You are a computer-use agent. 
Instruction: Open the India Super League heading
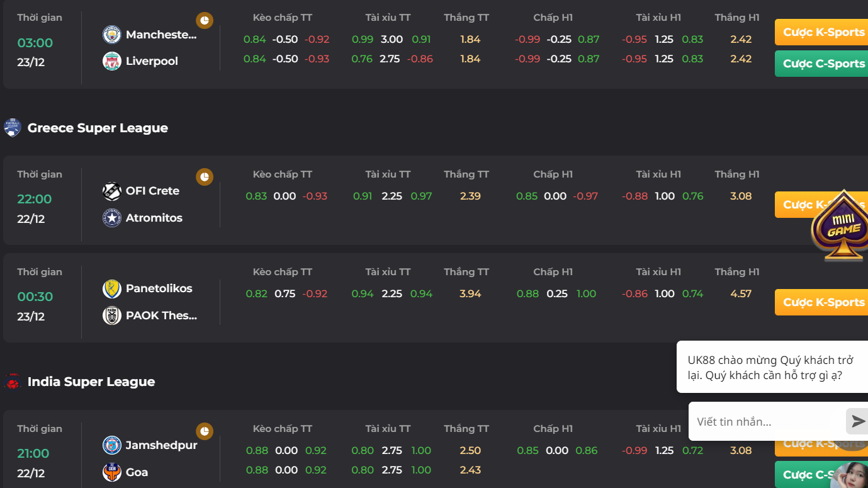coord(91,382)
